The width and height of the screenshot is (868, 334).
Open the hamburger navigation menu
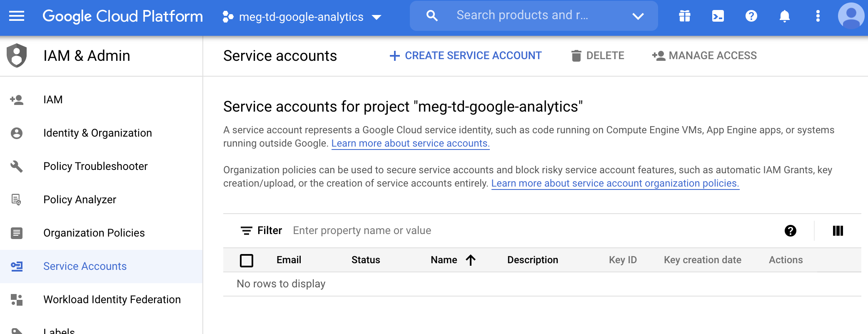pos(17,16)
